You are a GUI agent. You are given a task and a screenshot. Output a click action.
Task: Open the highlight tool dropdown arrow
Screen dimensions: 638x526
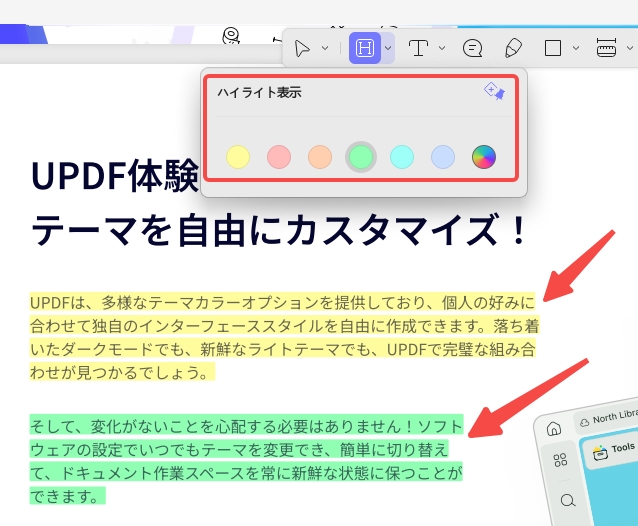click(x=388, y=48)
